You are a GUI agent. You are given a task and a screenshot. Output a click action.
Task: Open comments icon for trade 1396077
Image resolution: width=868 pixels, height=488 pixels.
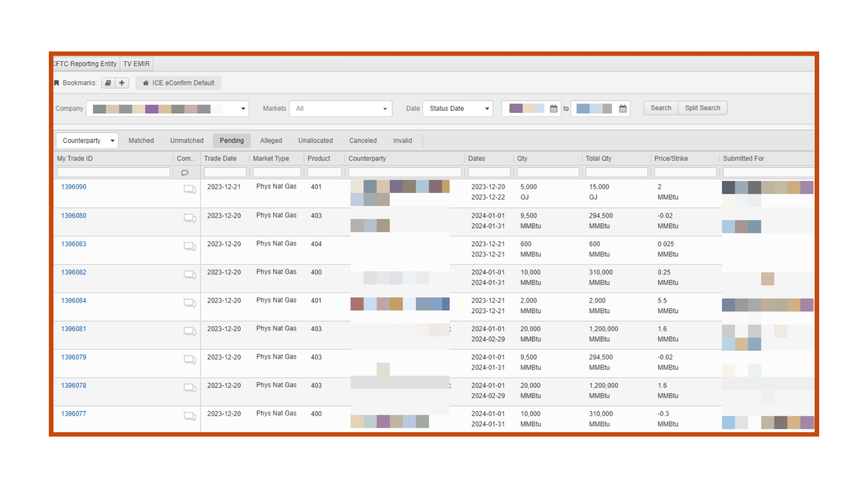point(189,416)
